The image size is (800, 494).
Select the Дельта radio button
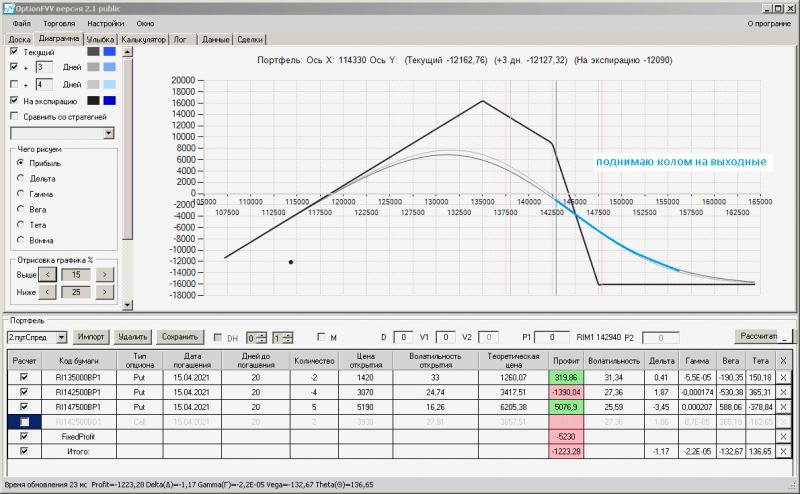[x=20, y=178]
